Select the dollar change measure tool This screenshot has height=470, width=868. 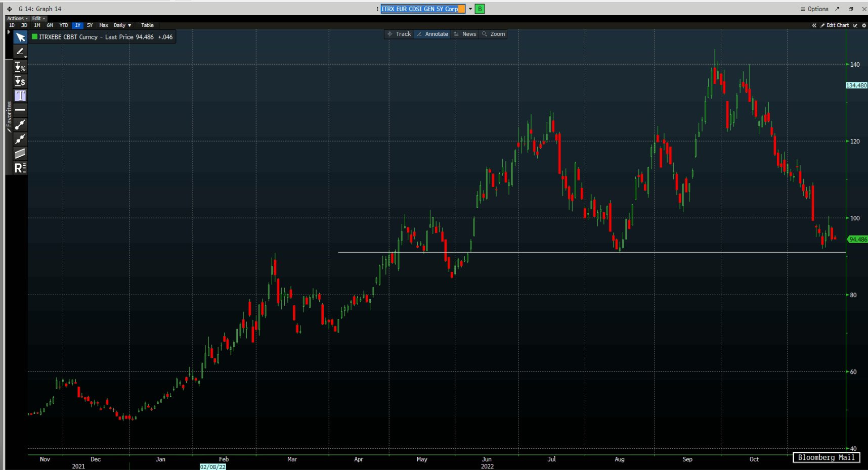(20, 81)
